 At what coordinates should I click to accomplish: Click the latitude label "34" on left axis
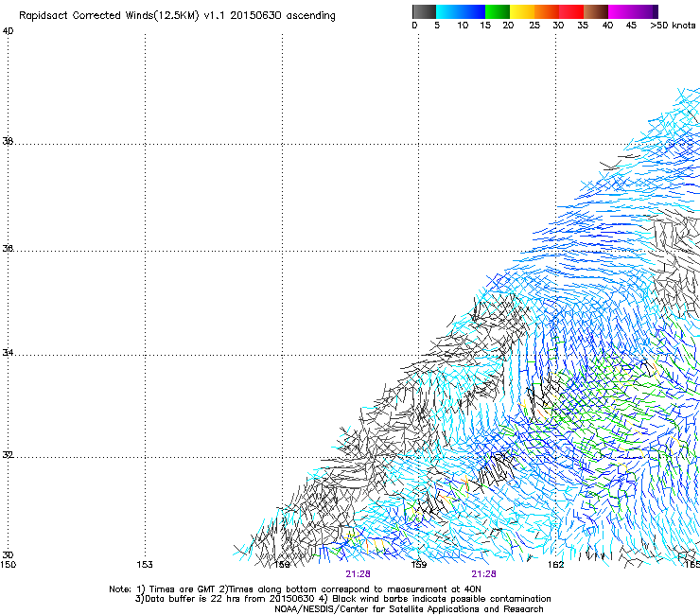(8, 353)
